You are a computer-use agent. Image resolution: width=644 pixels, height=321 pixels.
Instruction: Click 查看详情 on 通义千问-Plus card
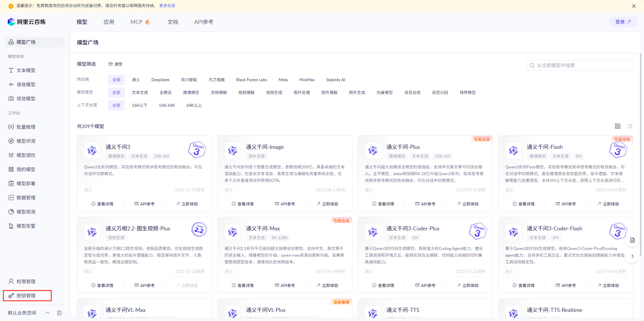(x=383, y=204)
